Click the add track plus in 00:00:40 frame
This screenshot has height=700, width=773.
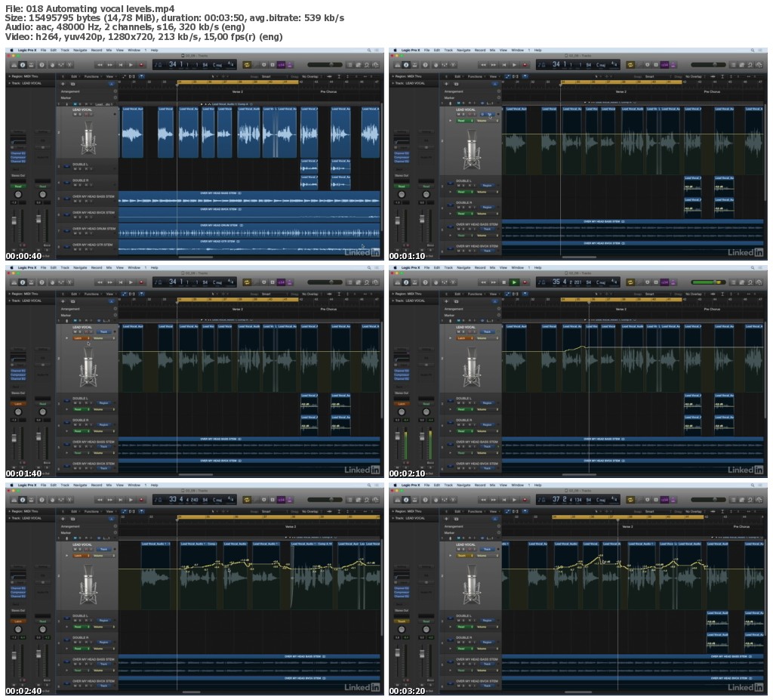pos(63,84)
